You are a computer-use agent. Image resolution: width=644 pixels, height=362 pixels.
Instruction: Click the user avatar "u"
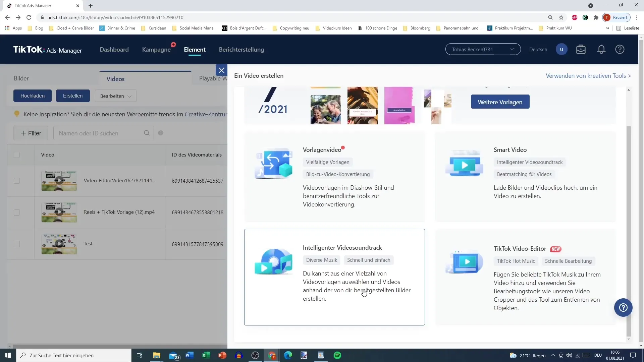coord(561,50)
